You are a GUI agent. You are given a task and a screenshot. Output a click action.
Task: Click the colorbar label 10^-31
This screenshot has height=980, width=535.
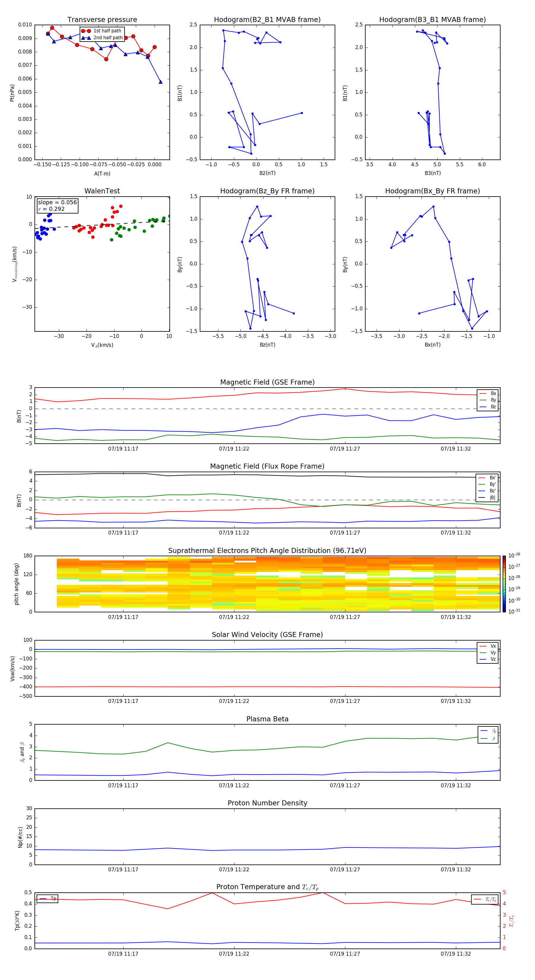(514, 612)
